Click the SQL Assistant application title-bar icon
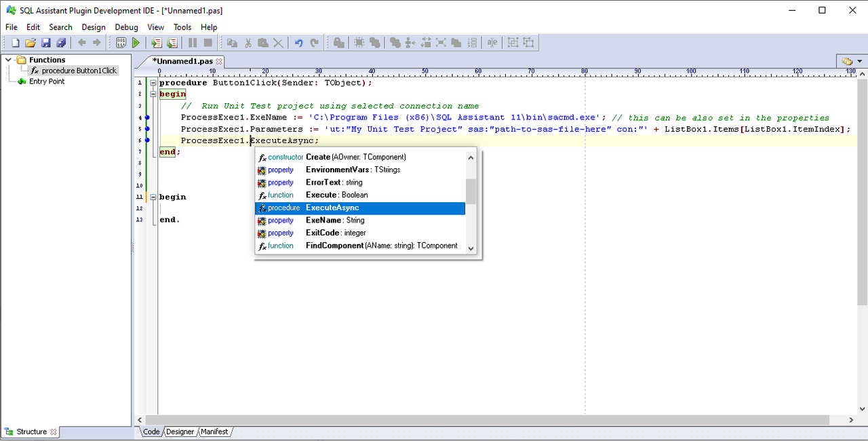 click(11, 10)
